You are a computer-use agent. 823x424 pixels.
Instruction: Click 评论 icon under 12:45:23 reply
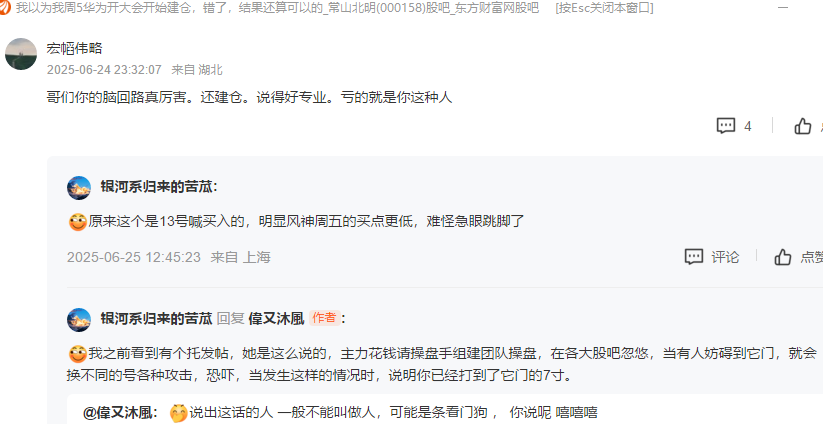[x=694, y=257]
